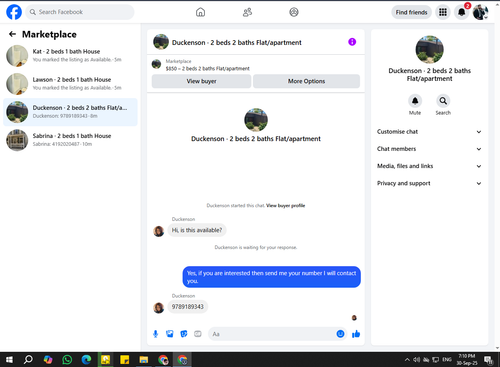
Task: Click Duckenson's avatar beside the phone number
Action: point(158,308)
